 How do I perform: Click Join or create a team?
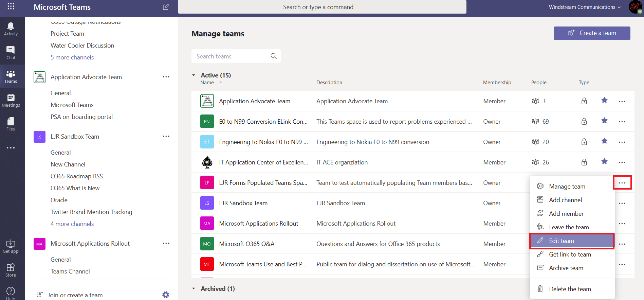pyautogui.click(x=75, y=295)
